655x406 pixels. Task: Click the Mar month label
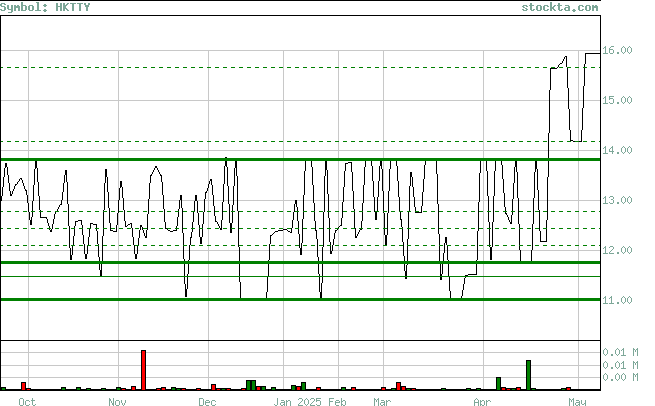pos(382,402)
